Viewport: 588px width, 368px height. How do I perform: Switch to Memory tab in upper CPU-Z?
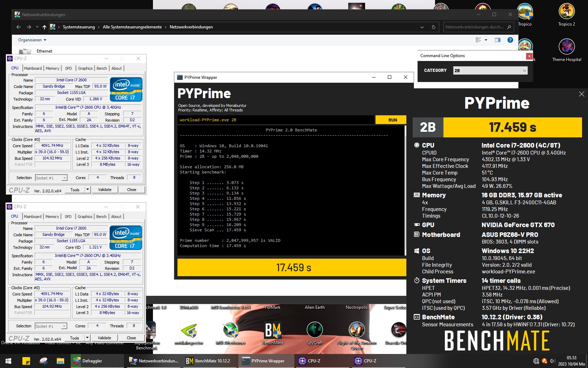[x=52, y=68]
